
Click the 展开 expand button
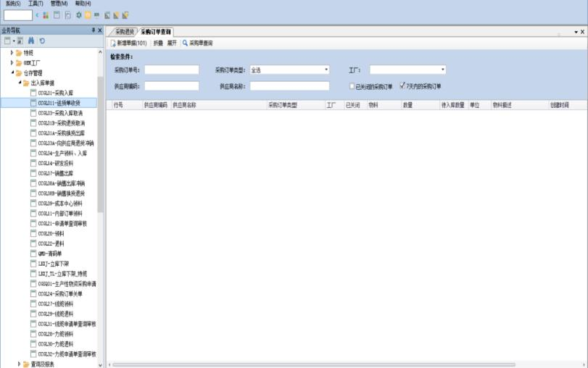click(172, 43)
